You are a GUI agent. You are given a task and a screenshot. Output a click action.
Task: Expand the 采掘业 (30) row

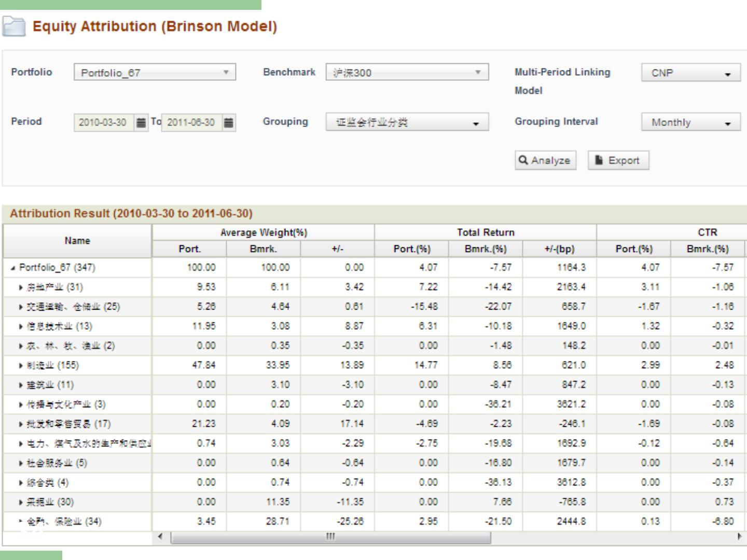tap(21, 502)
